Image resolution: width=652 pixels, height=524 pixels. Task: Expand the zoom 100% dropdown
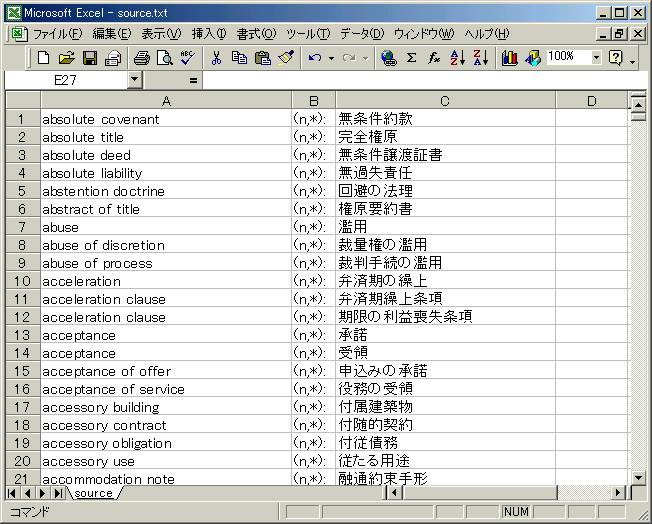596,57
